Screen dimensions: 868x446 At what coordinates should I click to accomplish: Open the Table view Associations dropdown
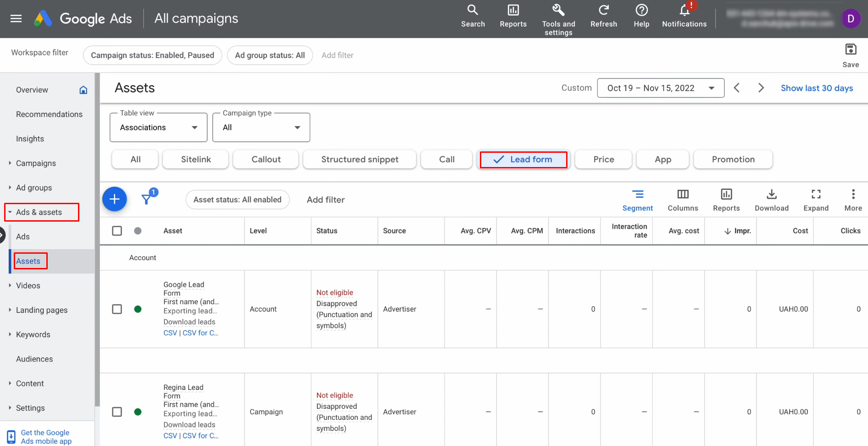(158, 128)
